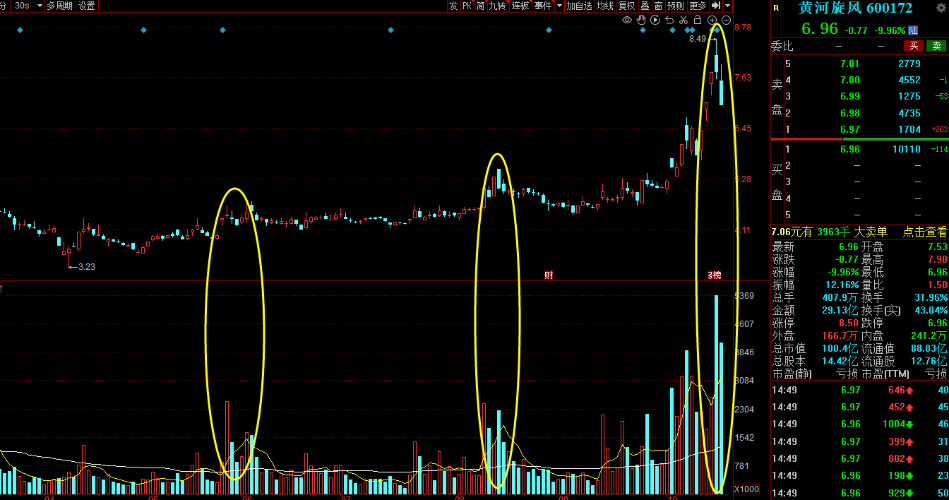The height and width of the screenshot is (500, 949).
Task: Click the 外盘 166.7万 value
Action: click(839, 336)
